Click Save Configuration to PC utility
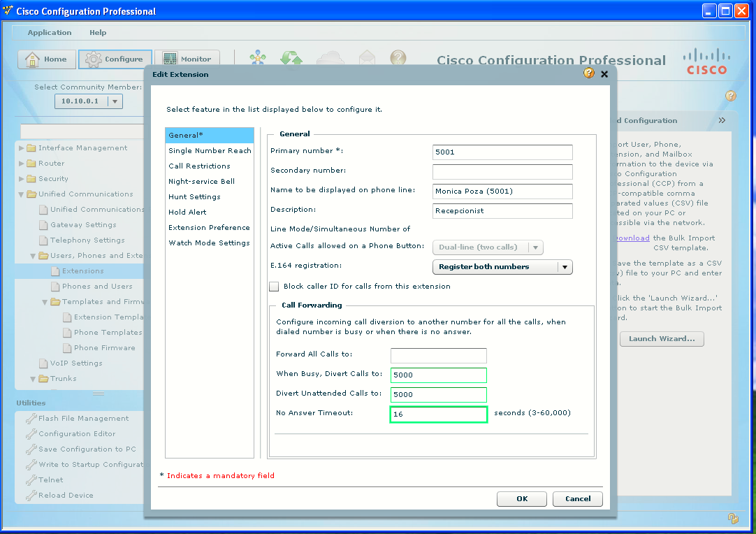Image resolution: width=756 pixels, height=534 pixels. click(x=87, y=449)
